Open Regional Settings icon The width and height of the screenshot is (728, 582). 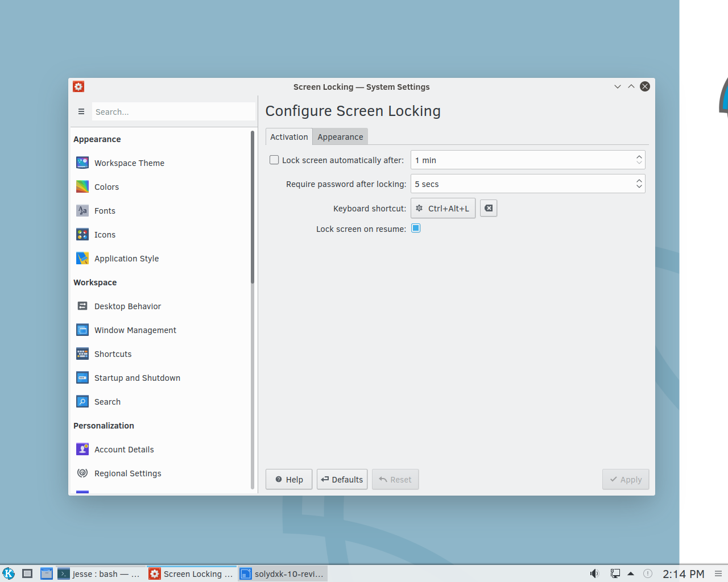[x=82, y=473]
